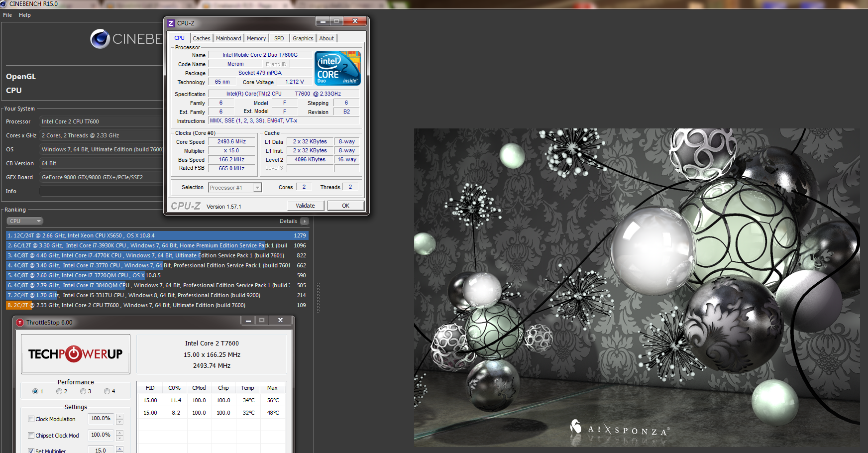Select the CPU tab in CPU-Z
This screenshot has height=453, width=868.
coord(180,38)
